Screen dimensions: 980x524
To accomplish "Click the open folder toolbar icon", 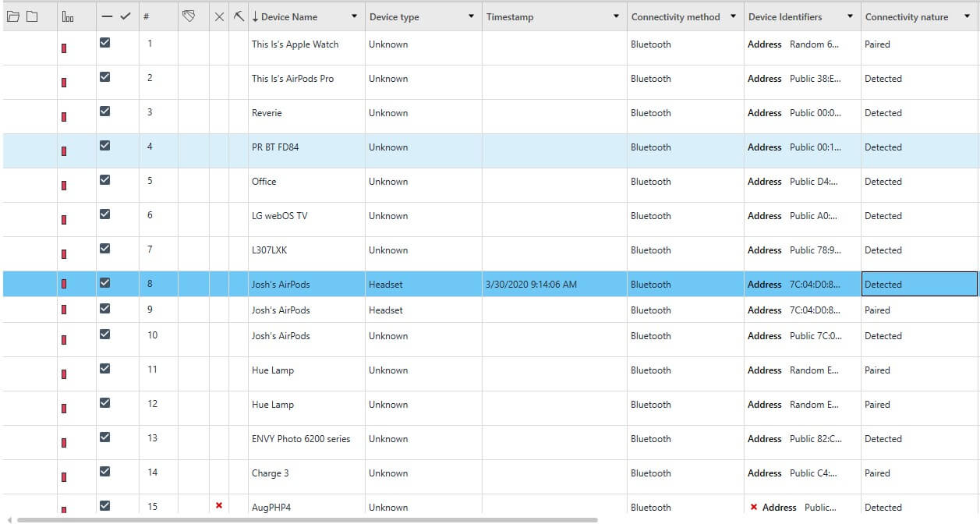I will coord(13,15).
